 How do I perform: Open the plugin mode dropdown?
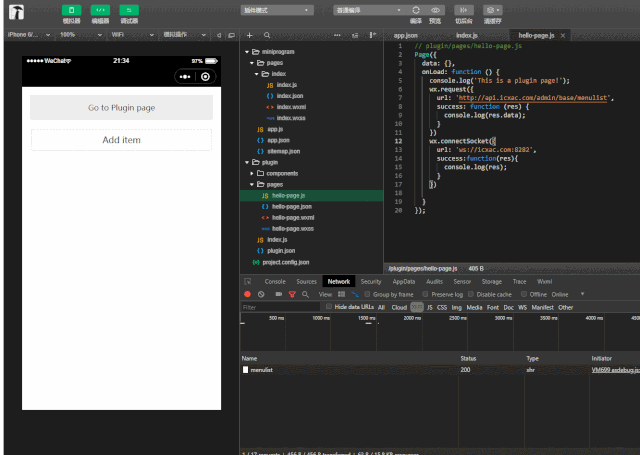pyautogui.click(x=277, y=10)
